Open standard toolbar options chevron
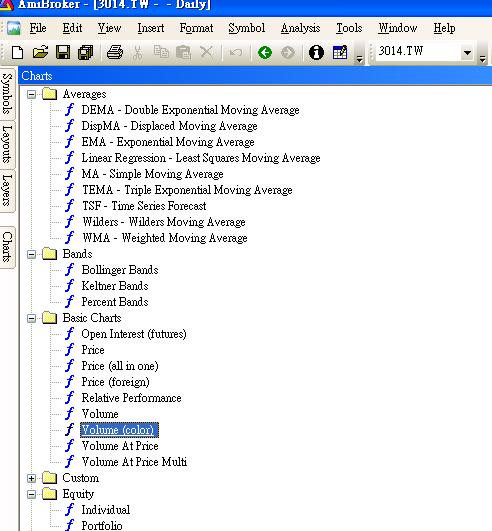The width and height of the screenshot is (492, 531). coord(360,60)
